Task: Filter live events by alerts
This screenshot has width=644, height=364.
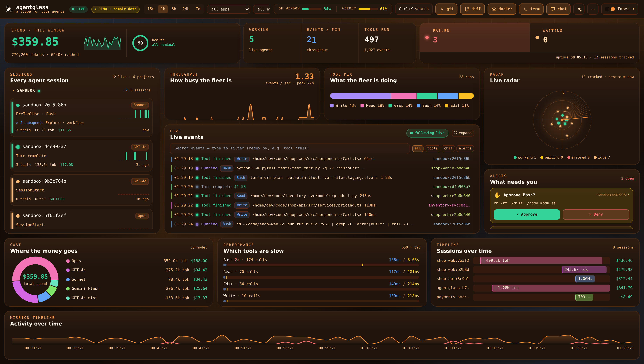Action: click(465, 149)
